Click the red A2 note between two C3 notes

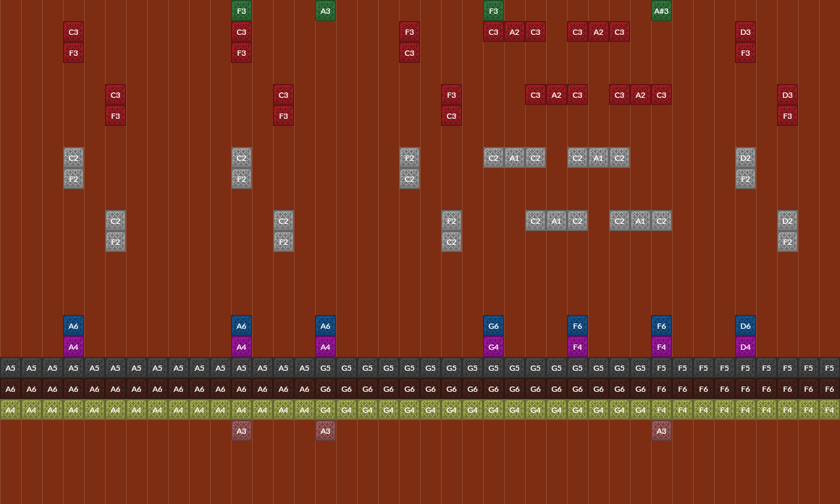(514, 31)
